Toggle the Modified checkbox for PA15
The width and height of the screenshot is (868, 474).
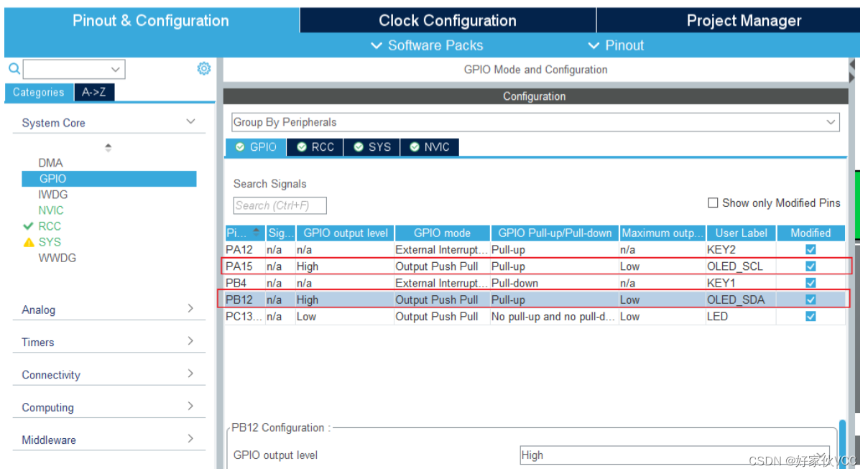tap(811, 266)
